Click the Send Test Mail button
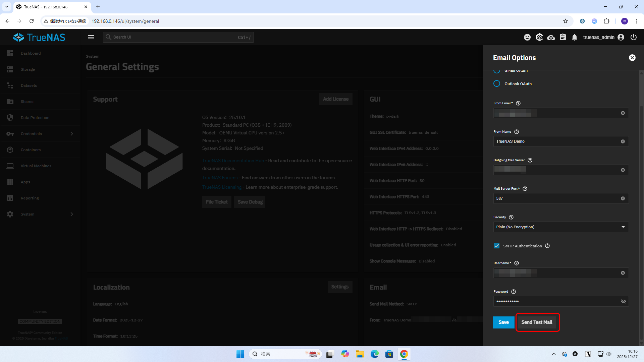This screenshot has height=362, width=644. click(x=537, y=322)
